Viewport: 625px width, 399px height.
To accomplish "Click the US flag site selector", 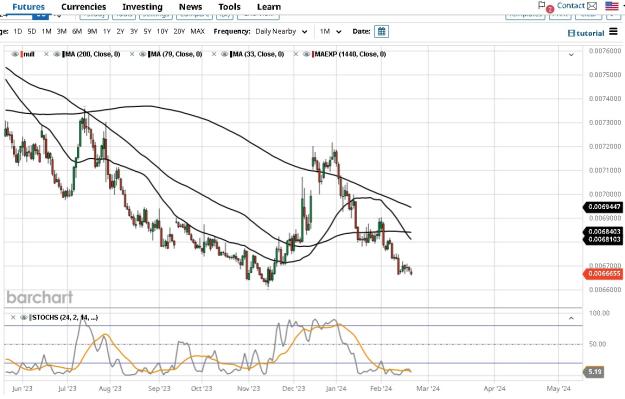I will tap(611, 6).
